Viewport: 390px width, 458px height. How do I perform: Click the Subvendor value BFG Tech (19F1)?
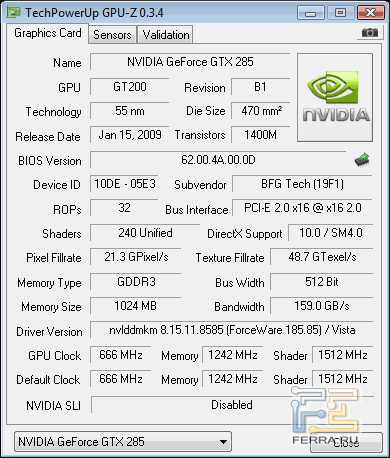pyautogui.click(x=302, y=184)
